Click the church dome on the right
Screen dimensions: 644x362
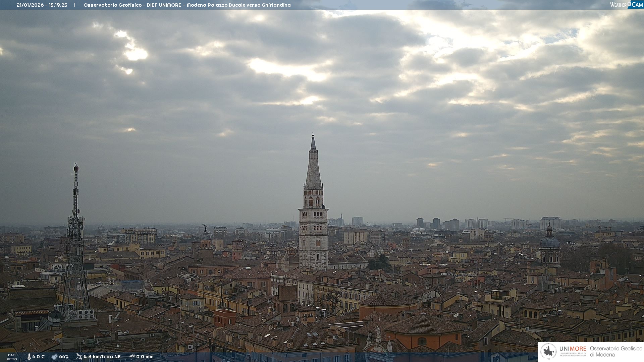pyautogui.click(x=549, y=241)
